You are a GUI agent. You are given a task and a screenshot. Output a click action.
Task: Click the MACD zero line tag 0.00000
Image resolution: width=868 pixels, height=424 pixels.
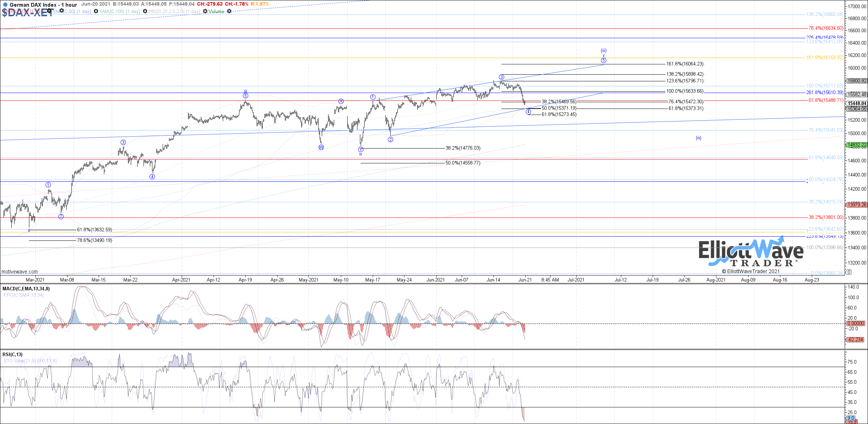[856, 323]
